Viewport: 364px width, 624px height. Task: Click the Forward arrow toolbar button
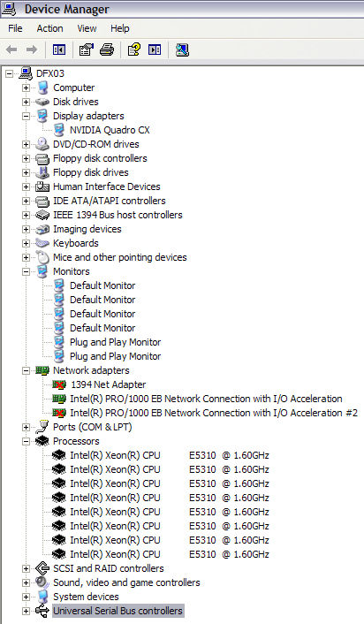click(32, 49)
